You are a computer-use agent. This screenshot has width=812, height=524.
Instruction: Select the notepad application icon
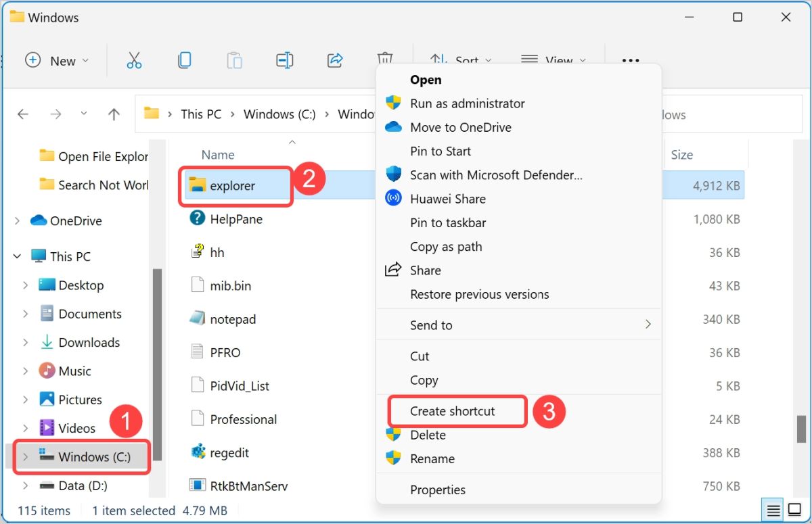(x=198, y=318)
